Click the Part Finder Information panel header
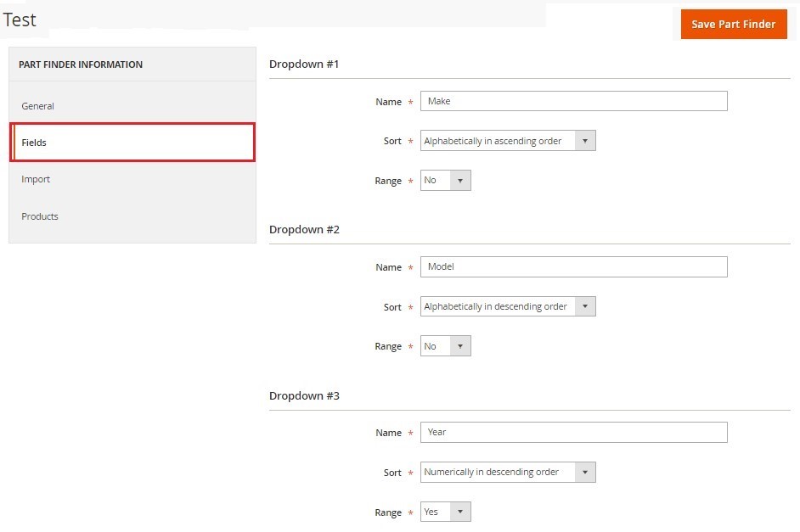800x532 pixels. pyautogui.click(x=81, y=64)
